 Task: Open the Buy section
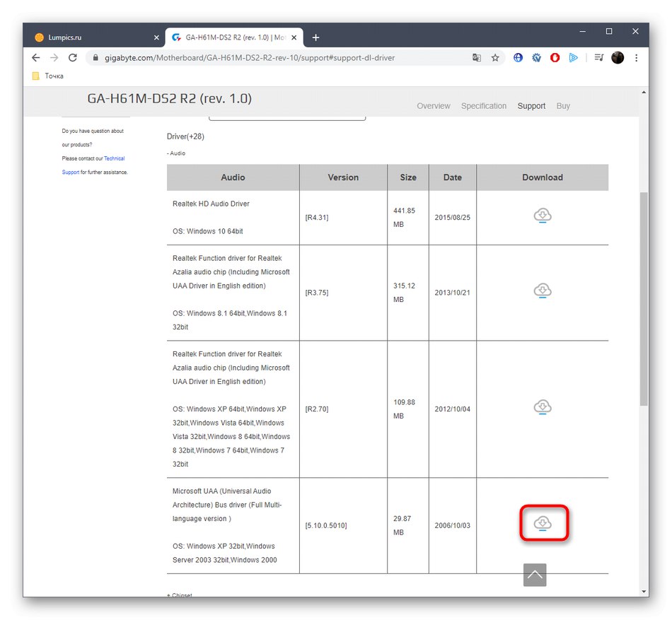pos(563,106)
